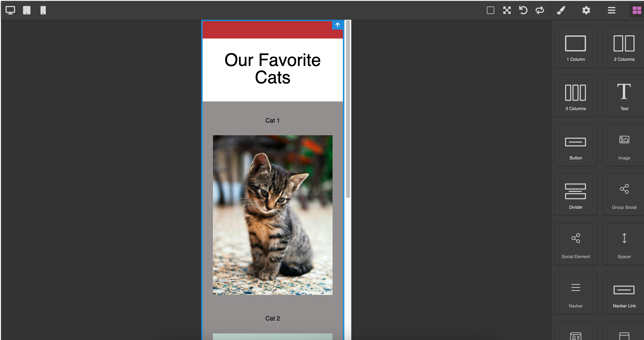Open the layer manager hamburger icon
Viewport: 644px width, 340px height.
tap(611, 10)
